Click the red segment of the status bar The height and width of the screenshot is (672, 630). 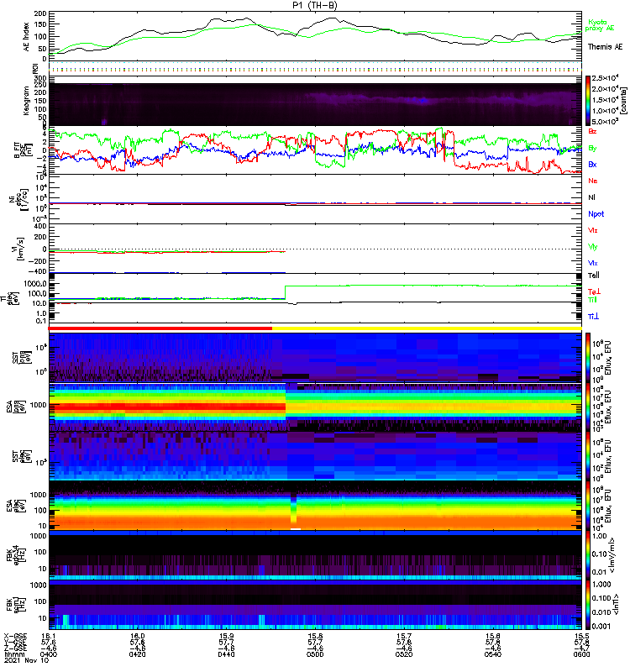pos(160,328)
